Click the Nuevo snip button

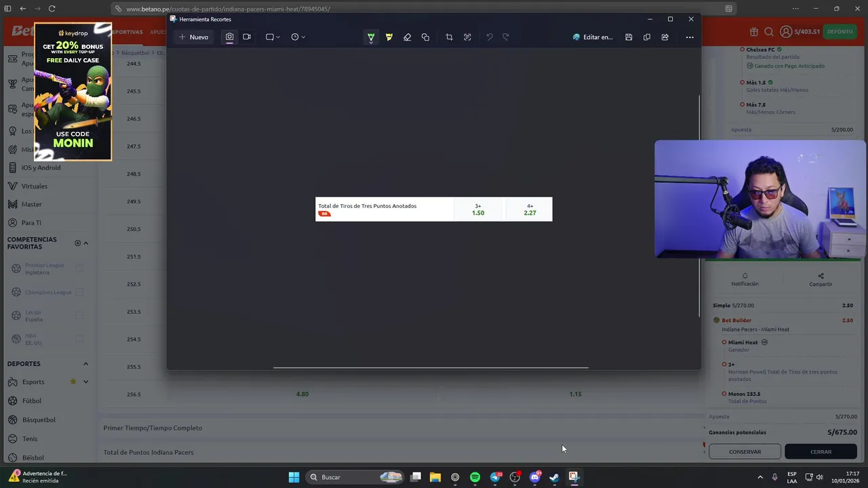(193, 37)
